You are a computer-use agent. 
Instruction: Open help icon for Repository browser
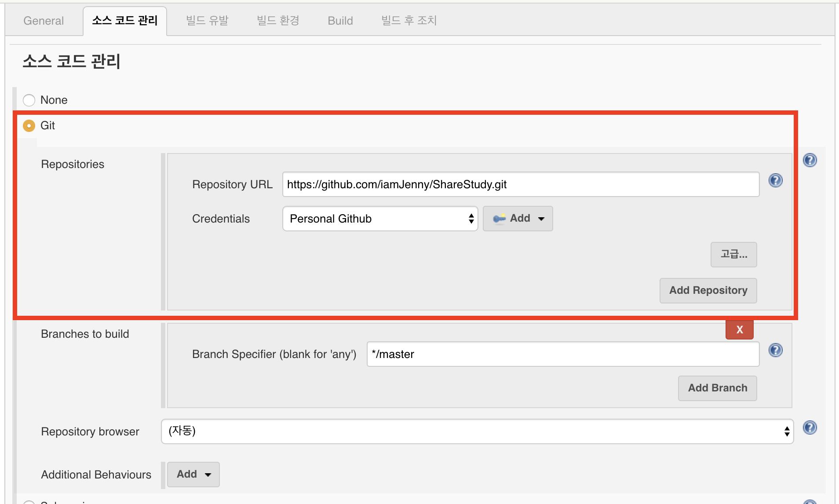810,427
